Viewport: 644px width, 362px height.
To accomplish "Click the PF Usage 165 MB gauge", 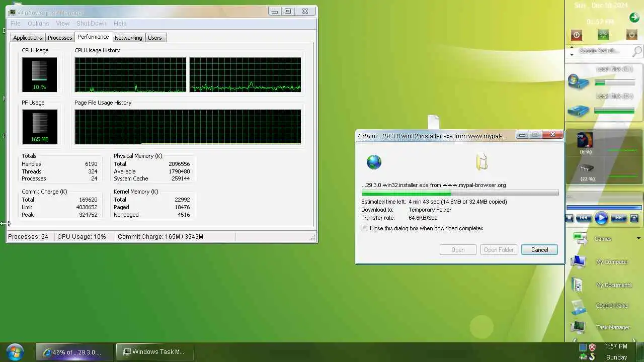I will point(39,127).
